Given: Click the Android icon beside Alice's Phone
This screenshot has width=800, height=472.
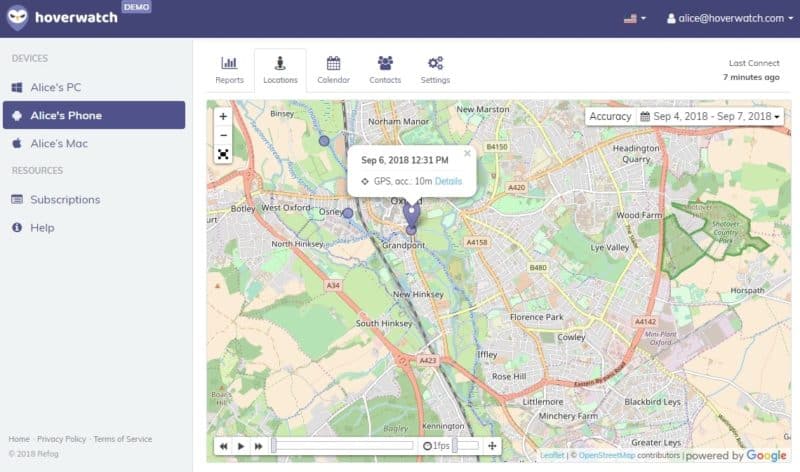Looking at the screenshot, I should coord(17,115).
